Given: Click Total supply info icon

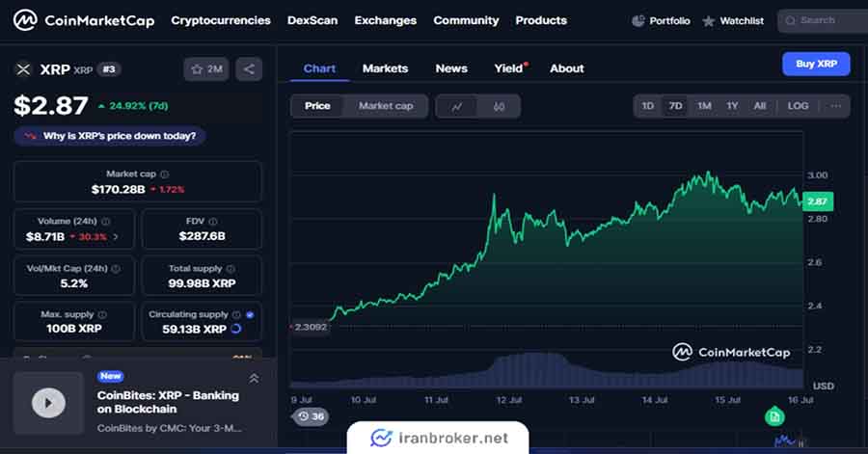Looking at the screenshot, I should [231, 269].
